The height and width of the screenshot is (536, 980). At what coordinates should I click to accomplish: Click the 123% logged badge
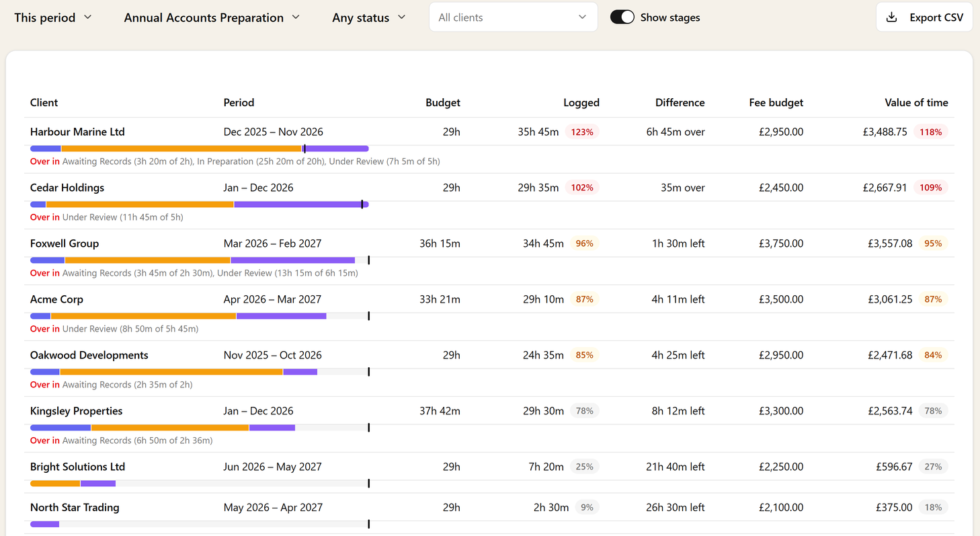(582, 132)
